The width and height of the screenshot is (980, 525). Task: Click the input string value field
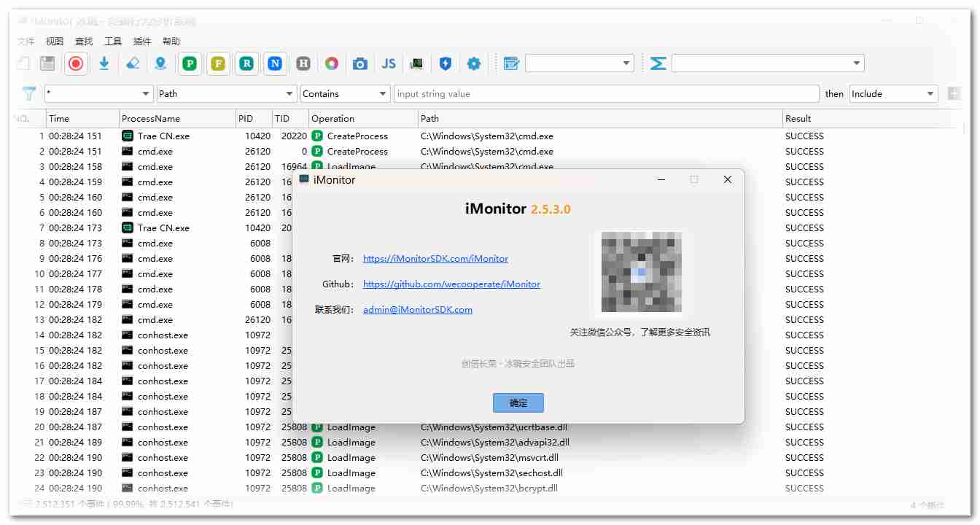[x=605, y=93]
